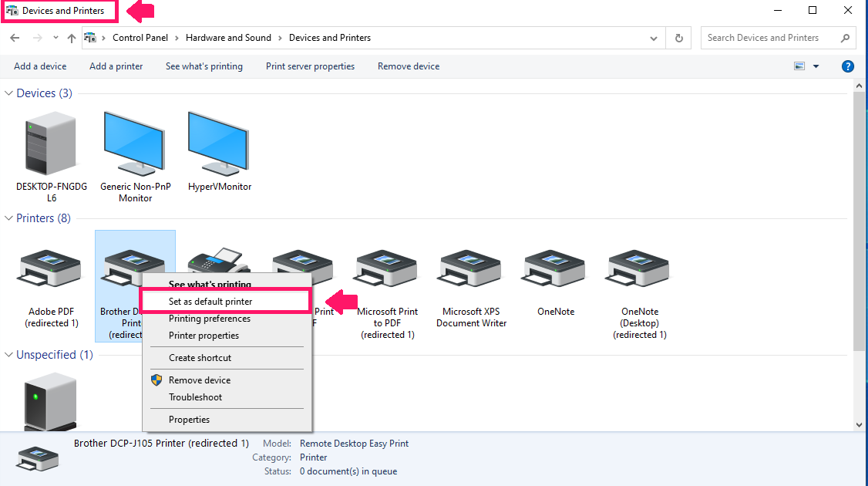Open the chevron after Hardware and Sound breadcrumb

tap(280, 38)
